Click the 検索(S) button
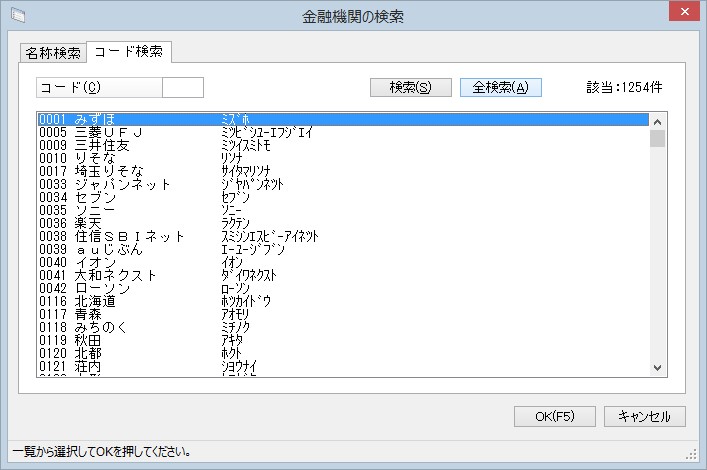 point(411,88)
